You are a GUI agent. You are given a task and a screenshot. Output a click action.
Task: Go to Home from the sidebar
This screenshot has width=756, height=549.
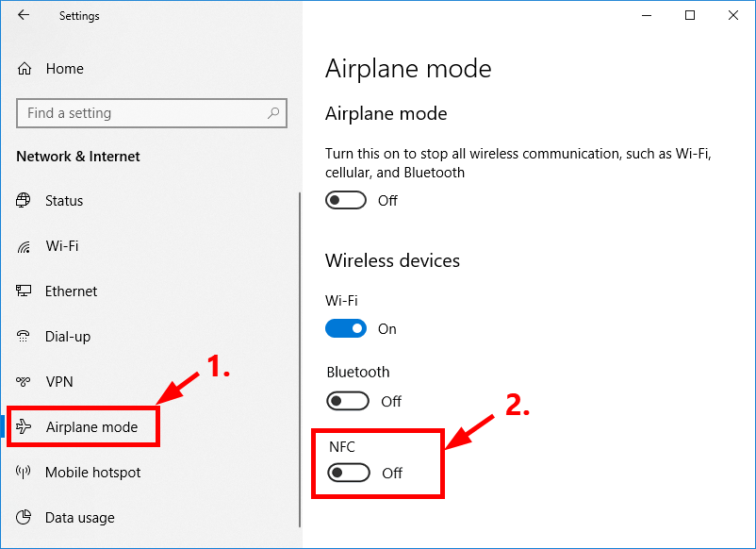[x=64, y=68]
